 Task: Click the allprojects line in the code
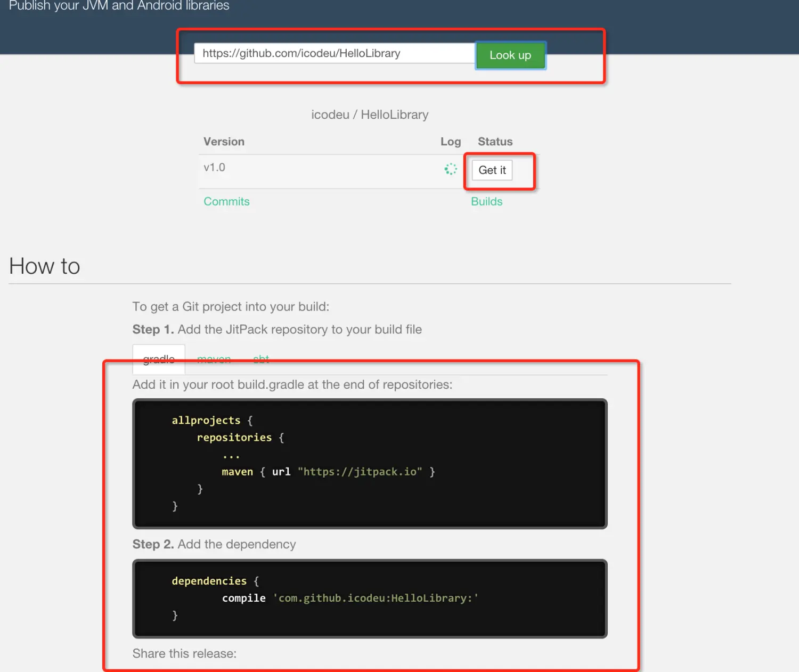212,421
